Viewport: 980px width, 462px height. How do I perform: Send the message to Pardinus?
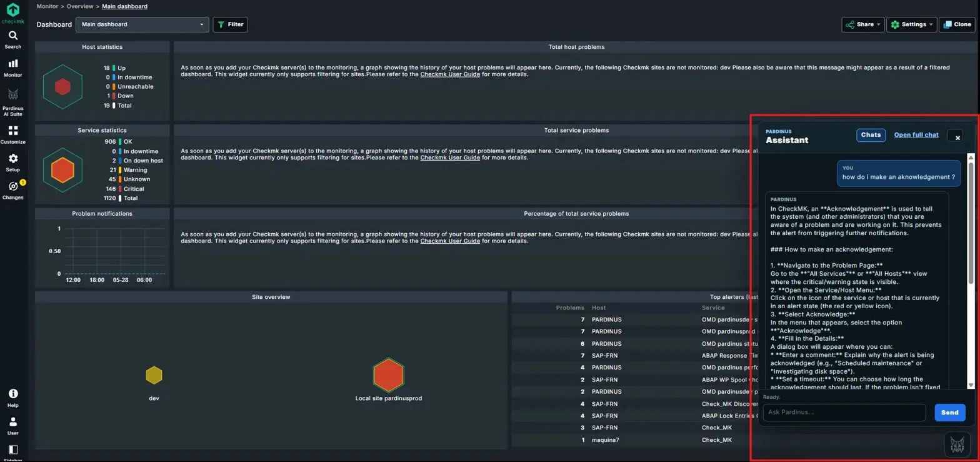tap(949, 413)
